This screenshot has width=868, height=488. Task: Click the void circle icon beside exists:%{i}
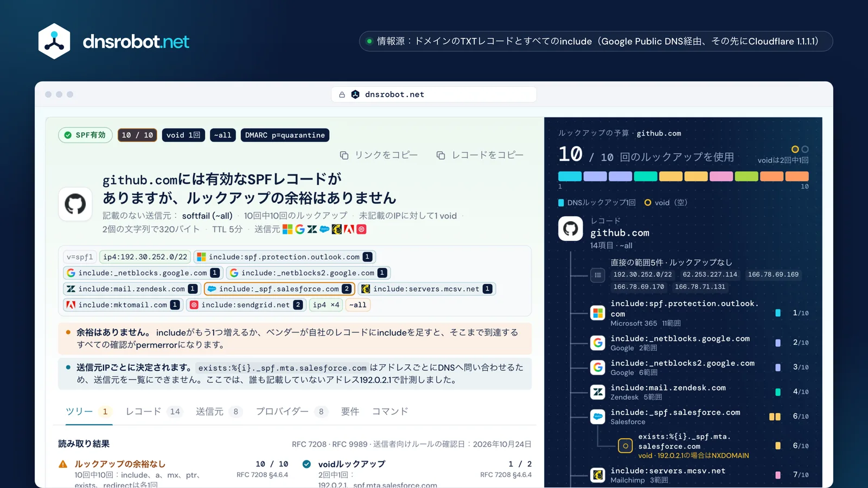(626, 446)
